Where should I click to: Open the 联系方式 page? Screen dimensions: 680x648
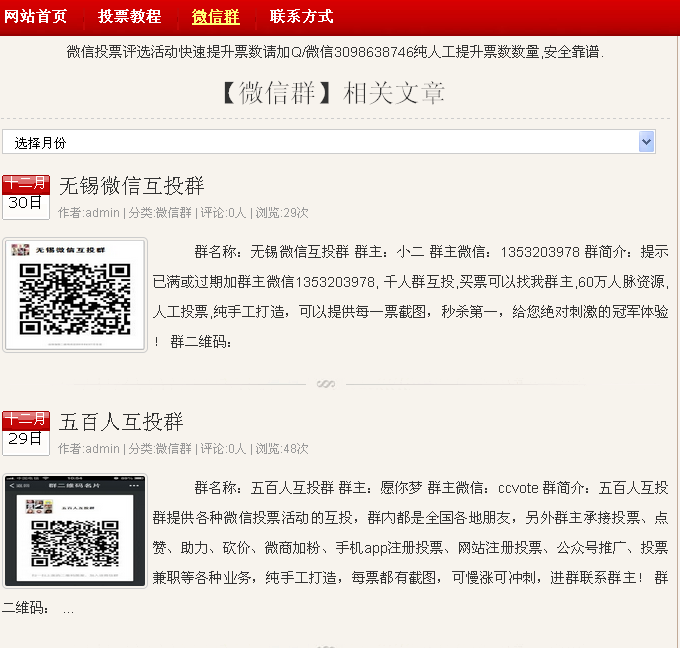click(301, 16)
